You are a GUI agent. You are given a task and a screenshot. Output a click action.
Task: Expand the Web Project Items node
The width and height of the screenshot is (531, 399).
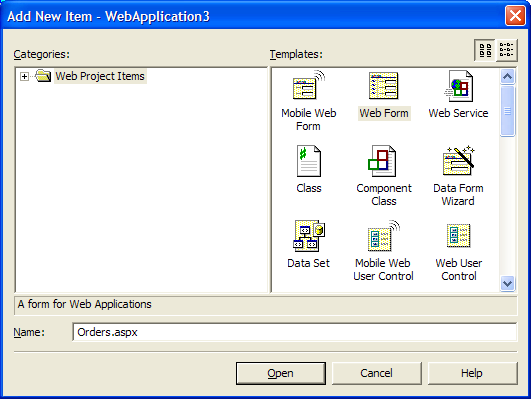(x=24, y=77)
